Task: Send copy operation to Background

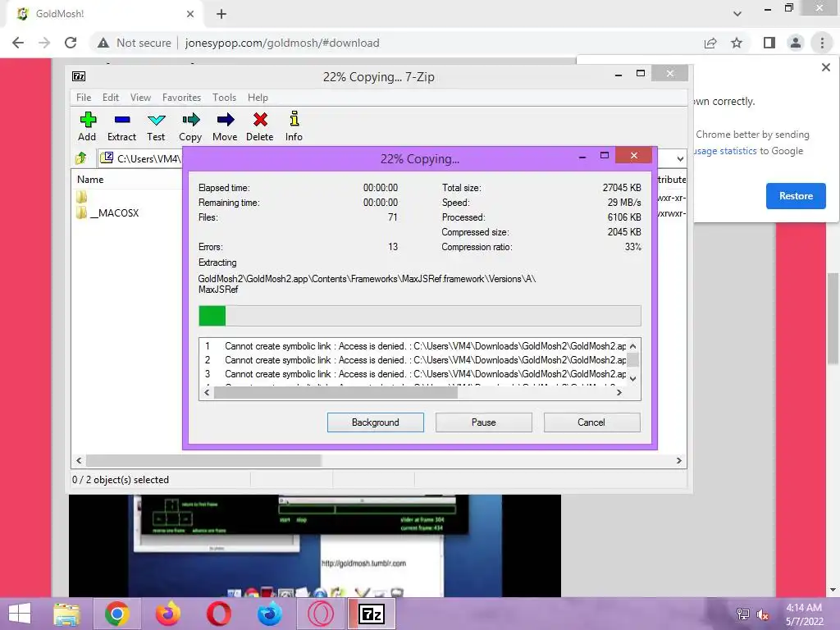Action: [x=376, y=422]
